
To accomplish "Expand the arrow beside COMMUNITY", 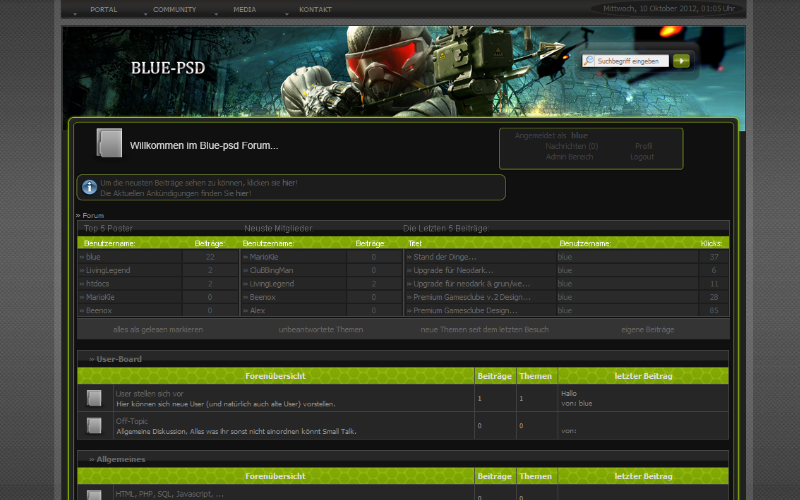I will (x=145, y=14).
